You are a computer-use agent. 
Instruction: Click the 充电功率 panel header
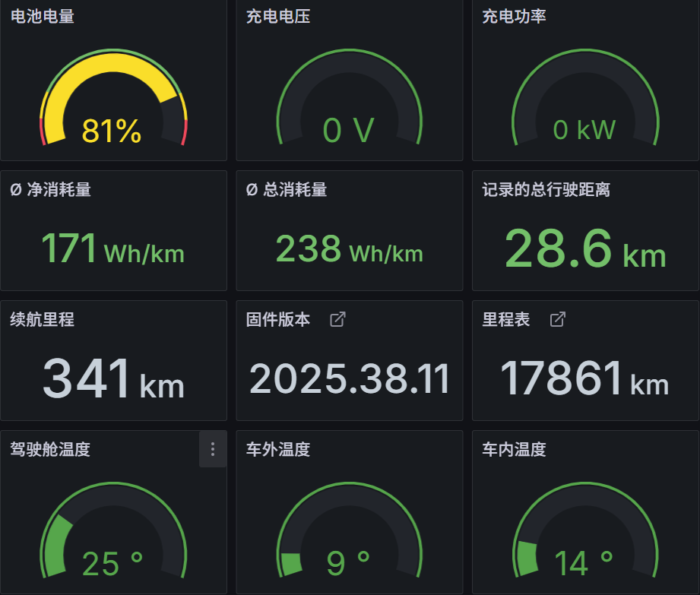[514, 16]
